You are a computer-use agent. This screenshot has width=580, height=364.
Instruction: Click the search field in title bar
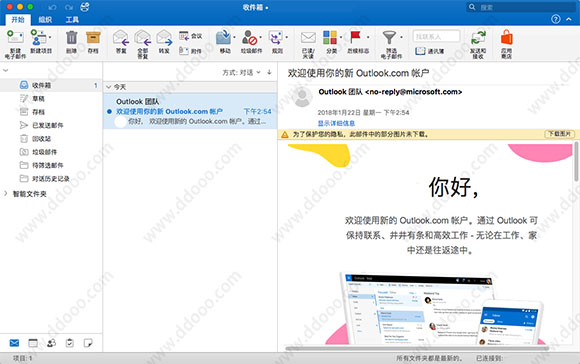(522, 7)
